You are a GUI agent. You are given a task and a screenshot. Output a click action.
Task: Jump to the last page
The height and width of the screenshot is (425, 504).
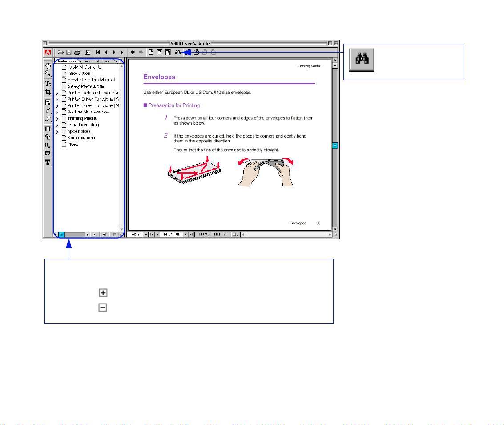[122, 53]
